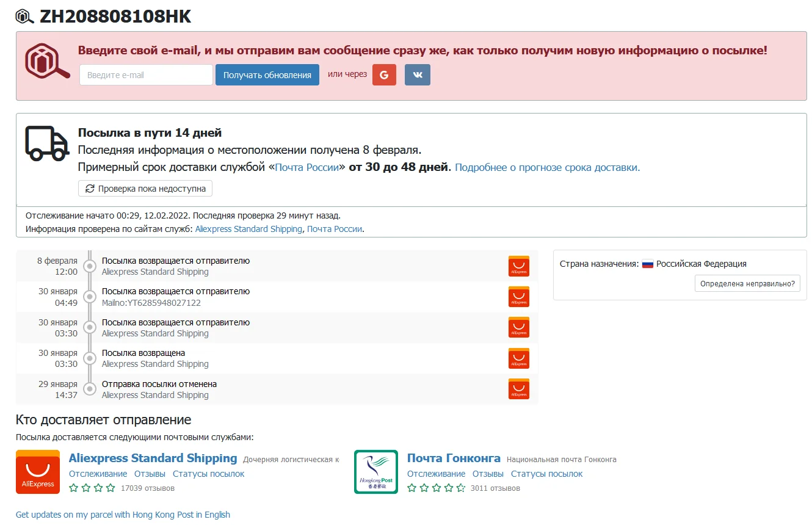Click the AliExpress icon in the 8 февраля row
812x525 pixels.
tap(519, 266)
